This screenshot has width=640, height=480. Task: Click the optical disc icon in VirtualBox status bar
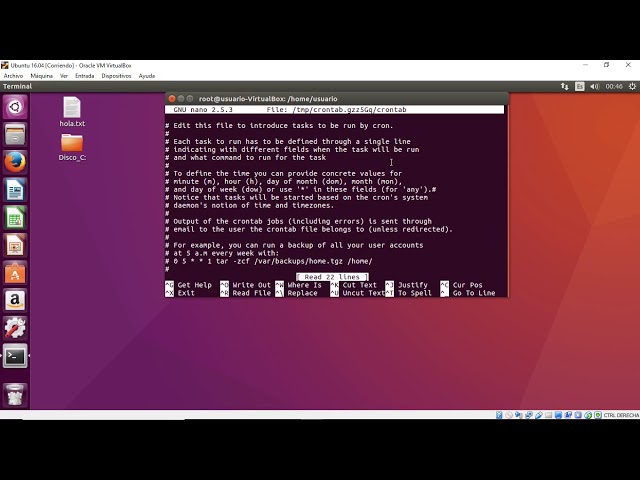point(509,415)
